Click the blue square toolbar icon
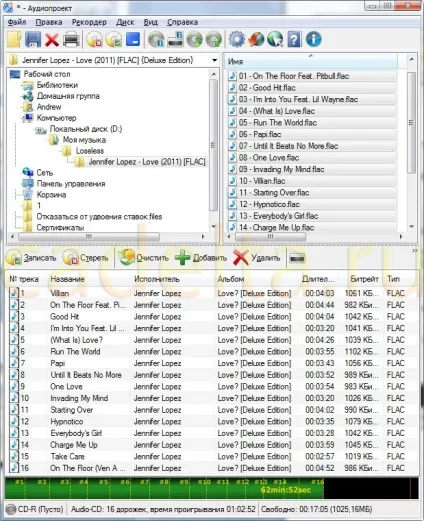 (x=133, y=39)
